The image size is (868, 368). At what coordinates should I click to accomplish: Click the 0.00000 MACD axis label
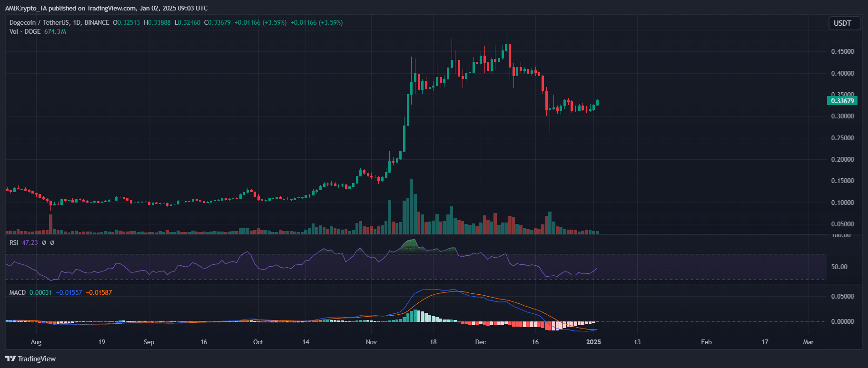(x=842, y=321)
